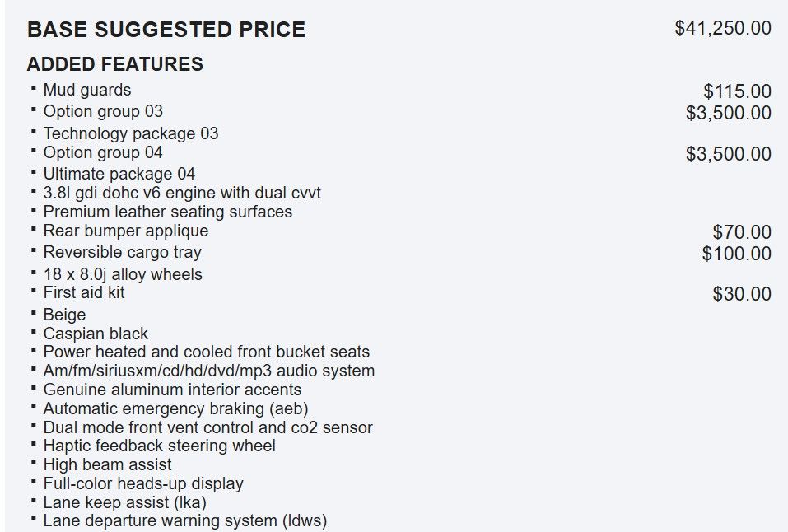
Task: Select the Option group 04 item
Action: [103, 152]
